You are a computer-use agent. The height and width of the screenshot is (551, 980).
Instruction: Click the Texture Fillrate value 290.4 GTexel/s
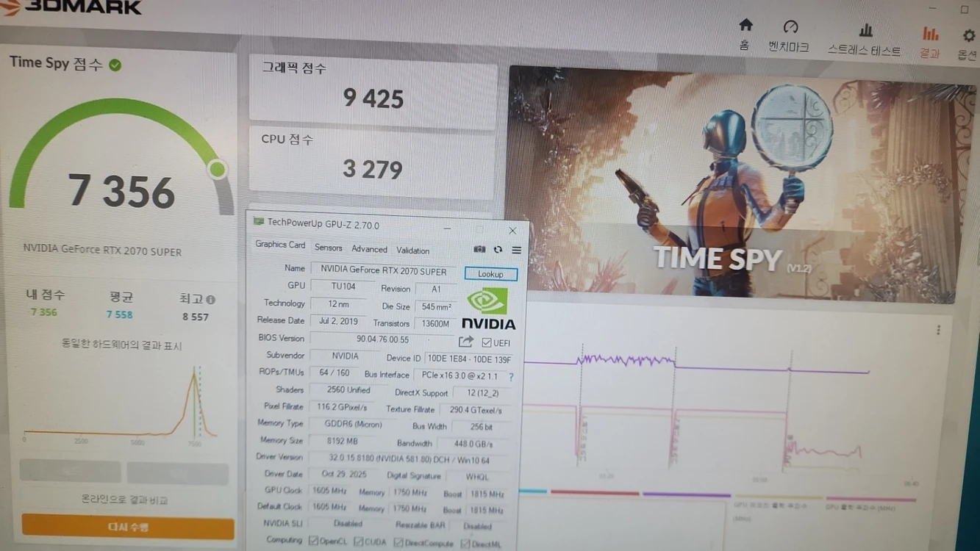[476, 411]
